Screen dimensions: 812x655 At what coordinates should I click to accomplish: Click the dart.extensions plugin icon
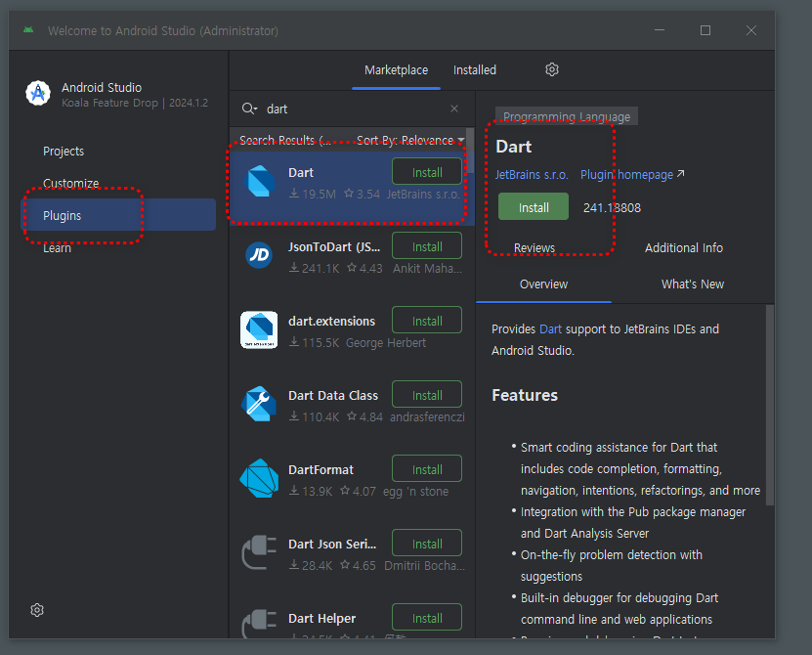point(259,329)
